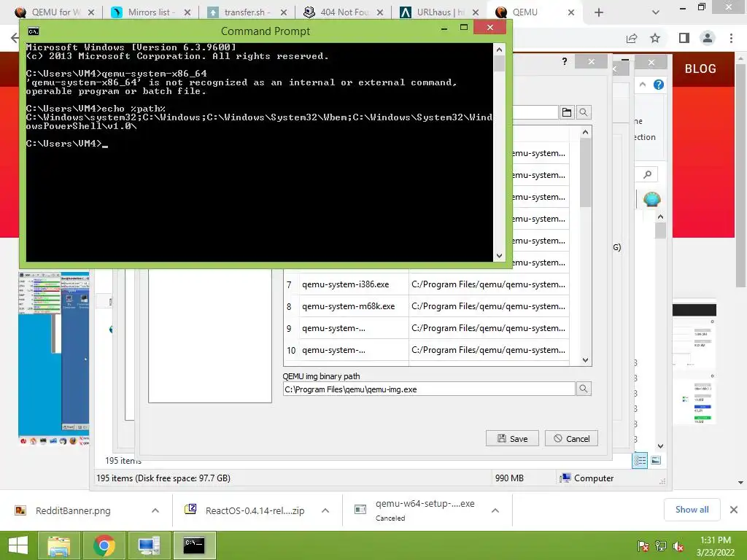The width and height of the screenshot is (747, 560).
Task: Click the BLOG link on the QEMU page
Action: [700, 69]
